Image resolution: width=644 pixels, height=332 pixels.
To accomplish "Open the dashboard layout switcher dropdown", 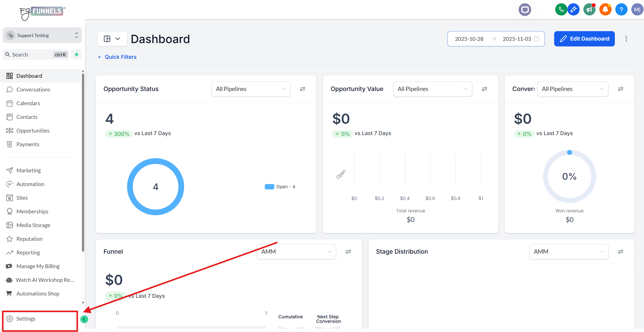I will click(112, 39).
